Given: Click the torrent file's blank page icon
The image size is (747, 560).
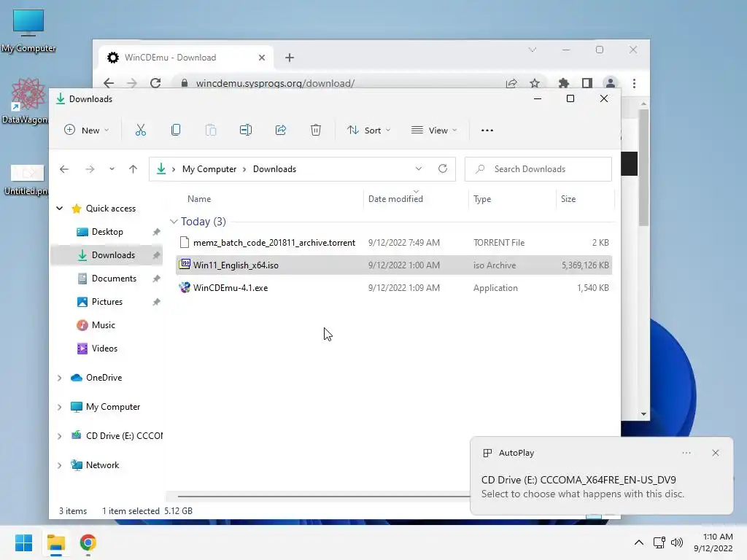Looking at the screenshot, I should click(x=185, y=242).
